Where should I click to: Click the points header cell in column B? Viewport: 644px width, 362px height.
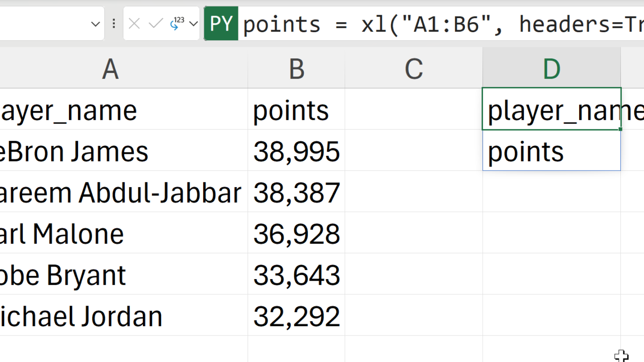point(296,110)
